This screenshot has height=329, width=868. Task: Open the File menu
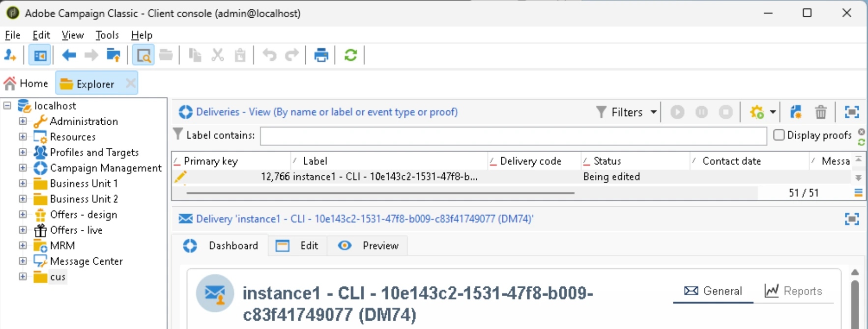tap(12, 35)
